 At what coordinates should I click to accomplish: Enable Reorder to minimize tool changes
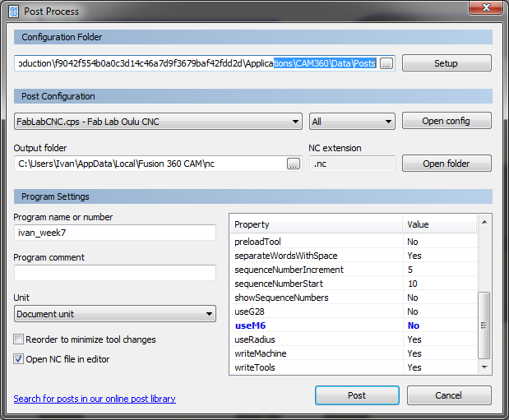pyautogui.click(x=19, y=339)
